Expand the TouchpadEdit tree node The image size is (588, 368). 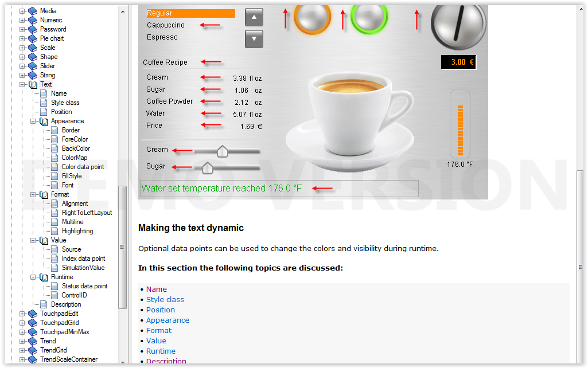tap(22, 314)
